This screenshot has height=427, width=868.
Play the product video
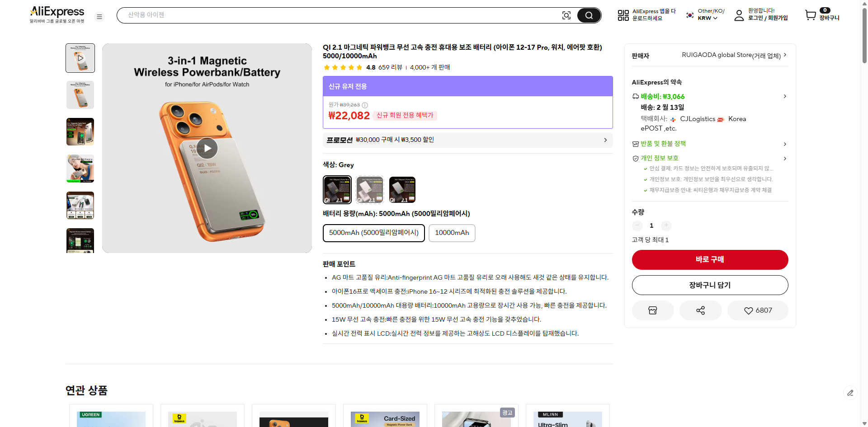[207, 148]
